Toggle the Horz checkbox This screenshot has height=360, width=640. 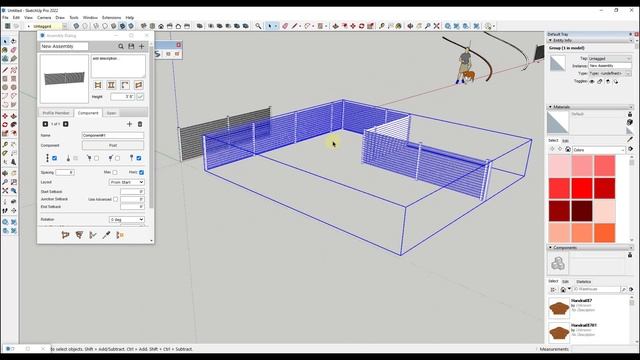coord(141,173)
